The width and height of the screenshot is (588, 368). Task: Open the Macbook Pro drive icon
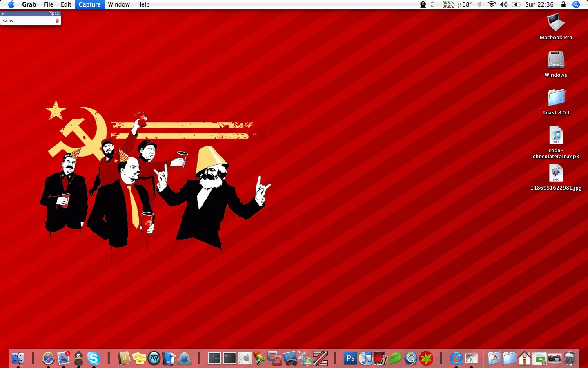556,22
